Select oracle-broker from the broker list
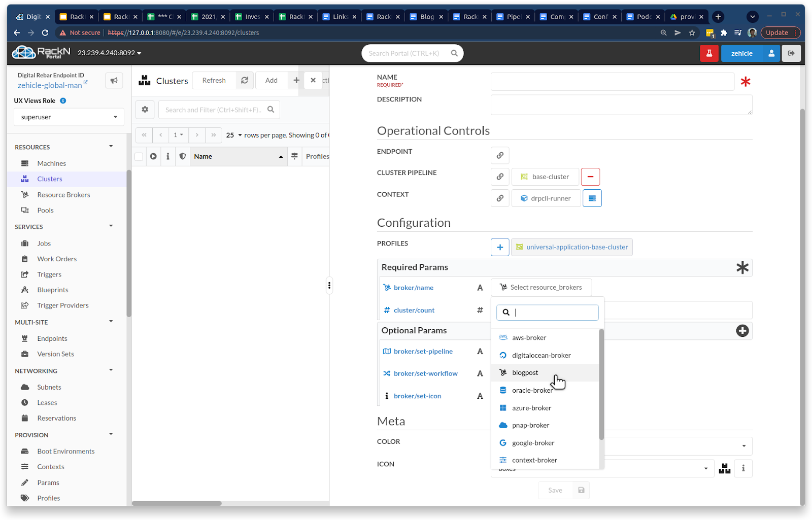Image resolution: width=812 pixels, height=520 pixels. coord(546,390)
